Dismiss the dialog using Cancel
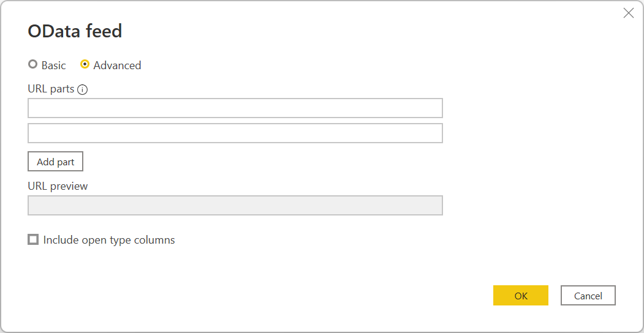644x333 pixels. point(588,296)
